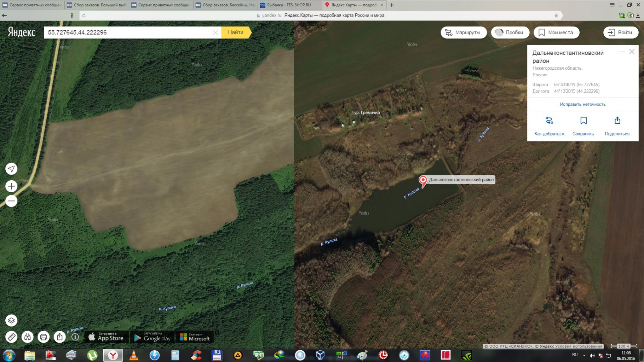Click Microsoft store download badge
This screenshot has height=362, width=644.
tap(195, 337)
